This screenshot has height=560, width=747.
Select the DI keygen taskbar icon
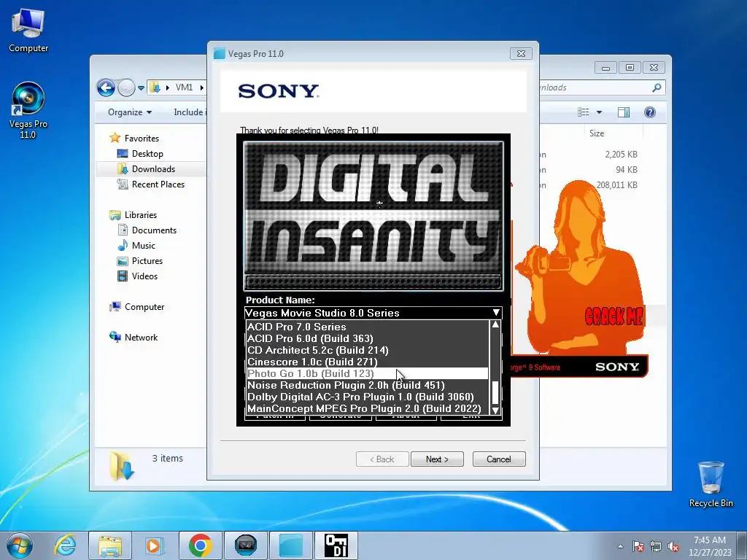pyautogui.click(x=336, y=545)
